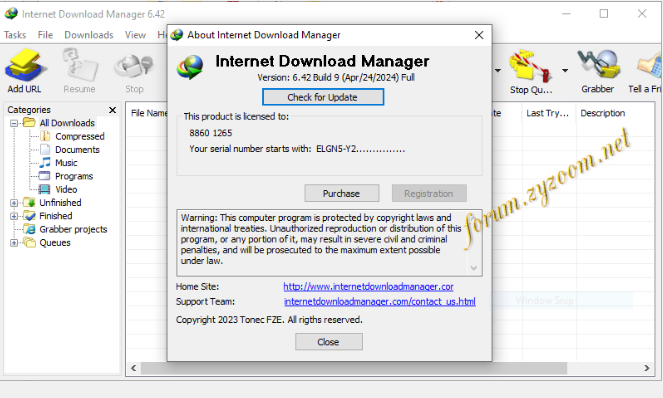663x398 pixels.
Task: Open the View menu
Action: pos(135,35)
